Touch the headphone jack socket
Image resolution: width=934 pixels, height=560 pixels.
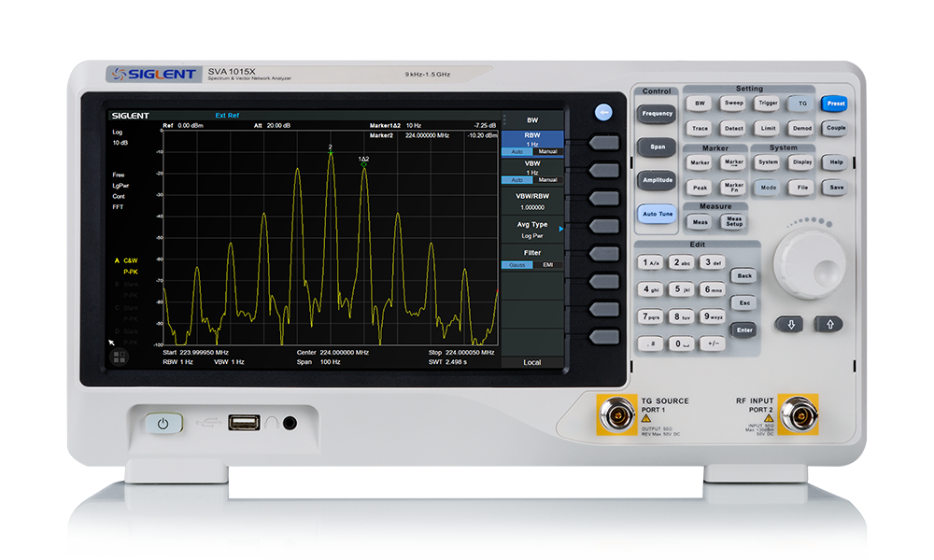click(x=290, y=423)
